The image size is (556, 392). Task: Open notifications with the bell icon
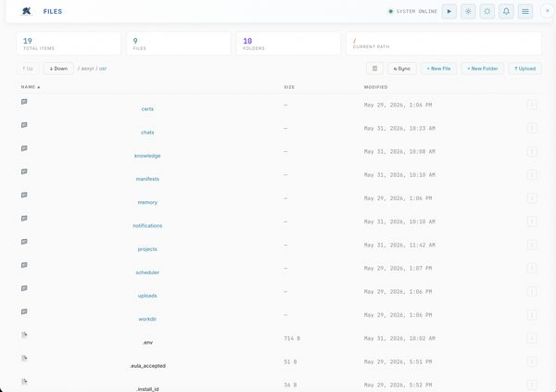click(x=506, y=11)
